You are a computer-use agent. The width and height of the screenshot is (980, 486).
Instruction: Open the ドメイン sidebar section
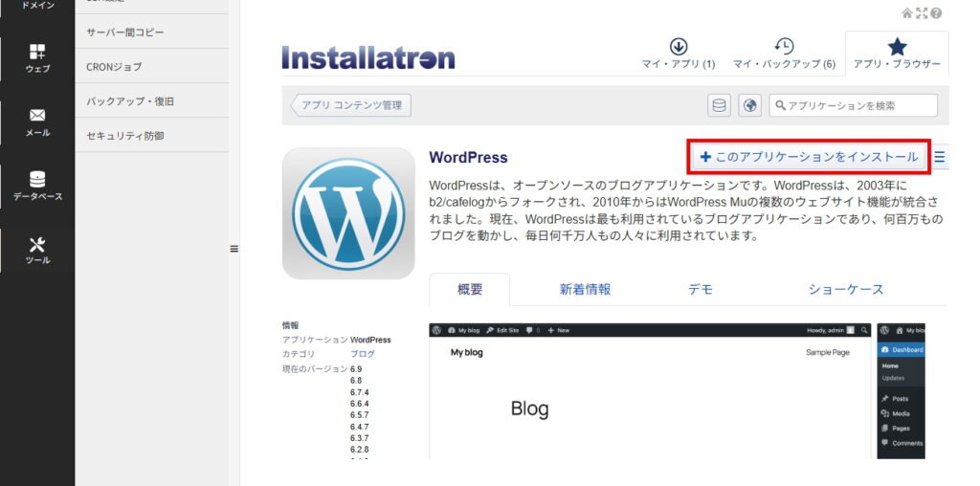tap(37, 7)
